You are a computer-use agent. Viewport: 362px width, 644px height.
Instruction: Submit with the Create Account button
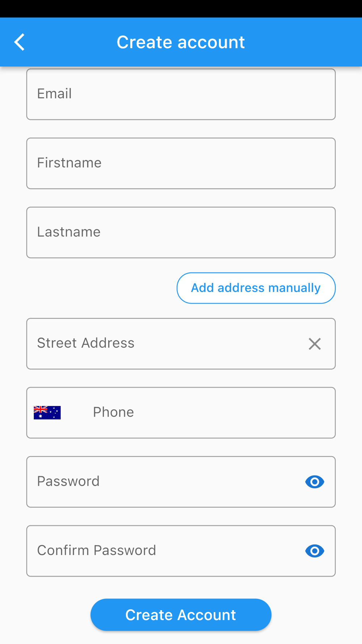[x=181, y=615]
